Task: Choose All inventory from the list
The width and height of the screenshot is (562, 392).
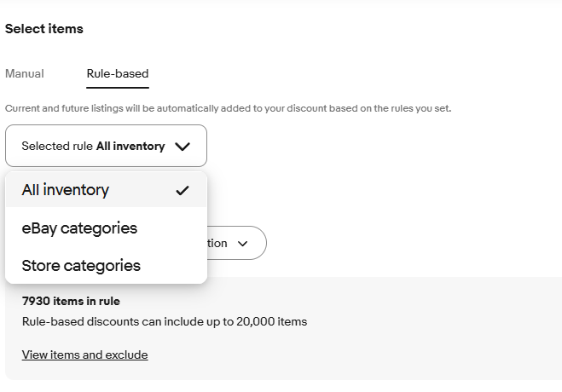Action: coord(66,190)
